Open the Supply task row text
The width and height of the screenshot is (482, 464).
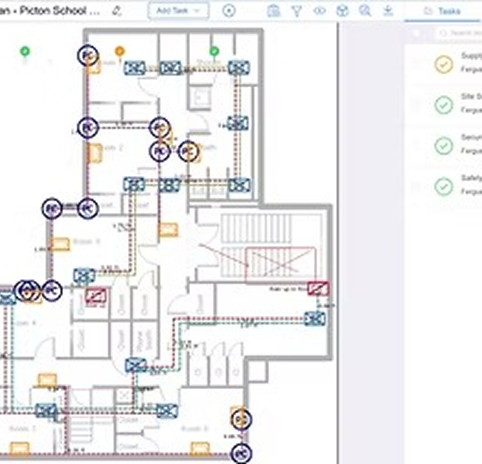coord(471,62)
